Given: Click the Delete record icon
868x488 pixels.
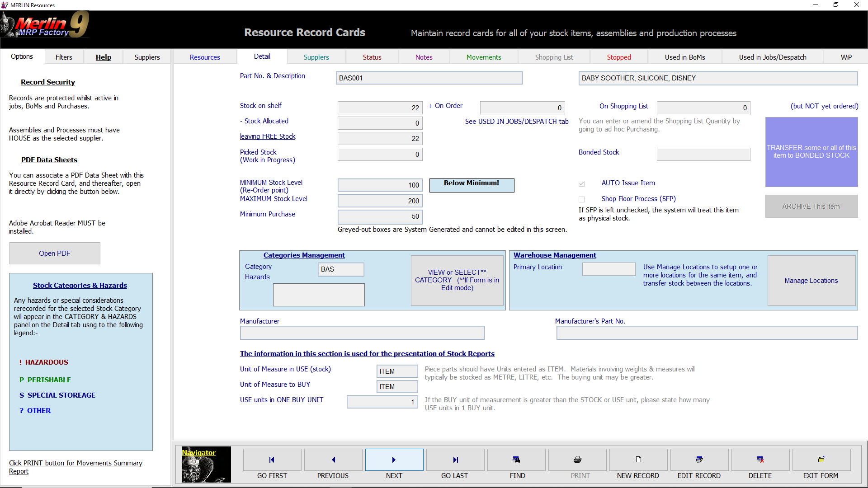Looking at the screenshot, I should 760,460.
